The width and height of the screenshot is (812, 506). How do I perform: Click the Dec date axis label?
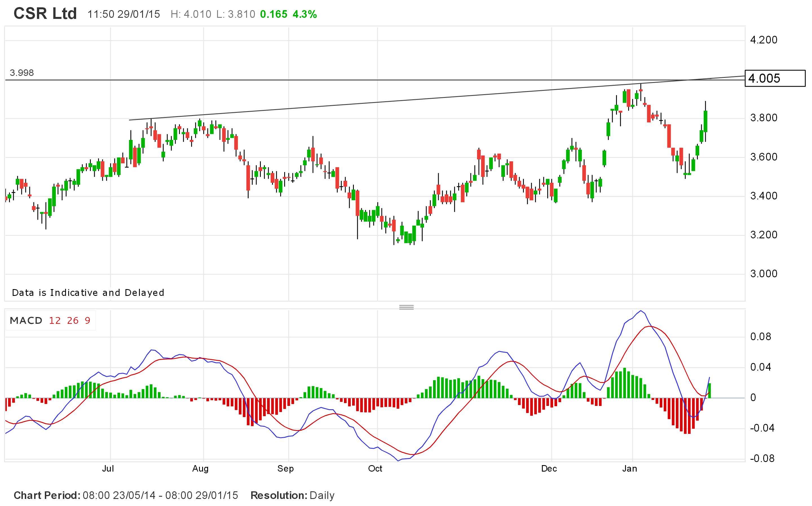click(x=549, y=468)
